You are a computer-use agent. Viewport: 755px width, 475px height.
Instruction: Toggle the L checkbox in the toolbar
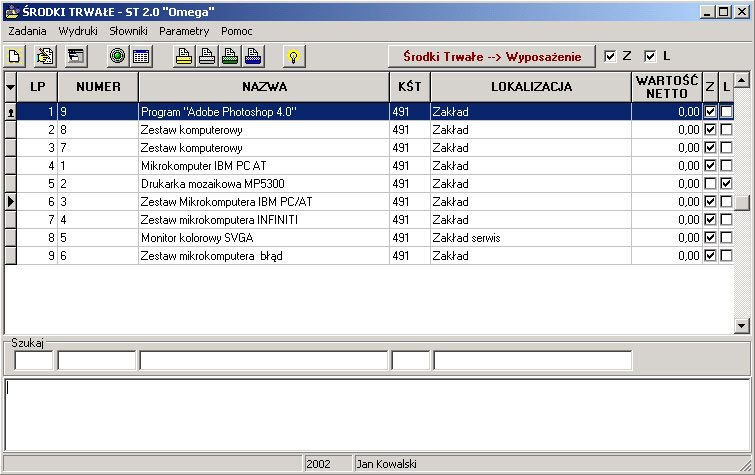point(650,56)
